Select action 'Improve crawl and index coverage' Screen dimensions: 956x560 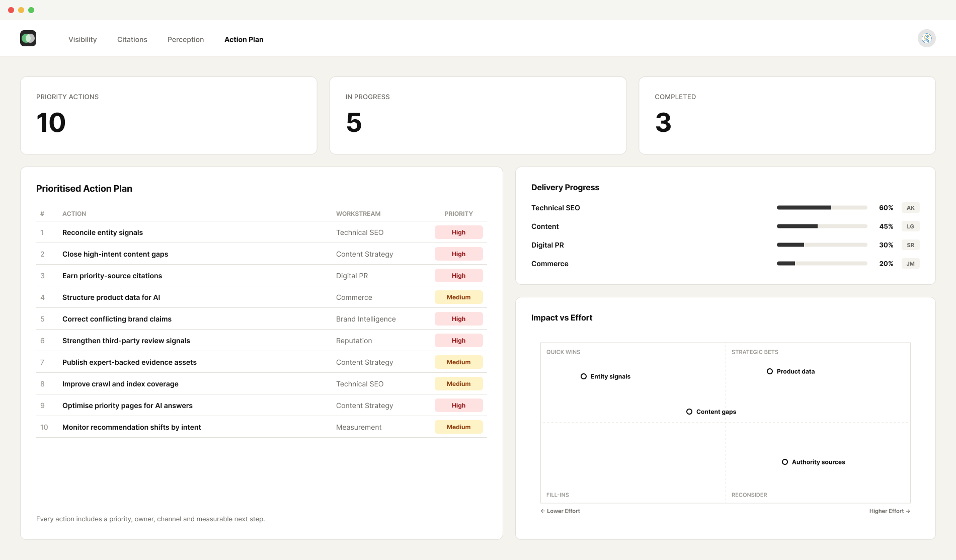[120, 384]
